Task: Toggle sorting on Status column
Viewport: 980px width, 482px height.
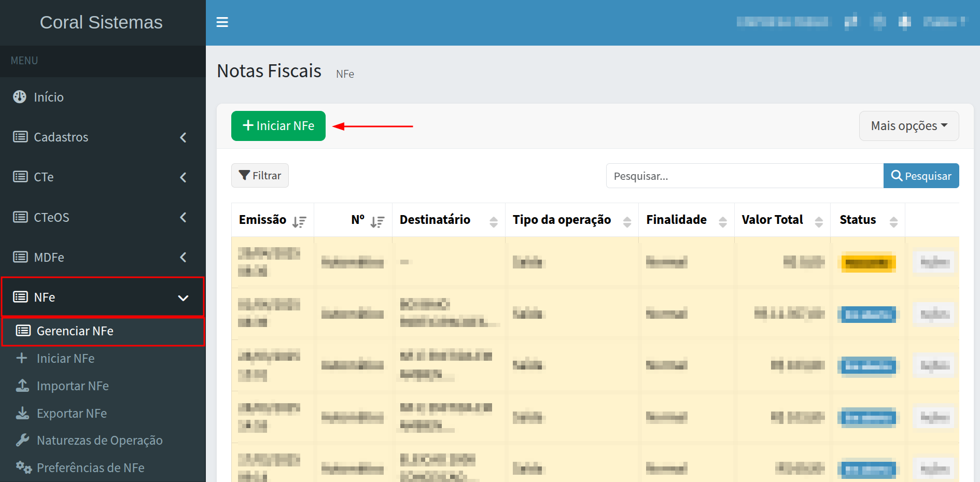Action: 893,222
